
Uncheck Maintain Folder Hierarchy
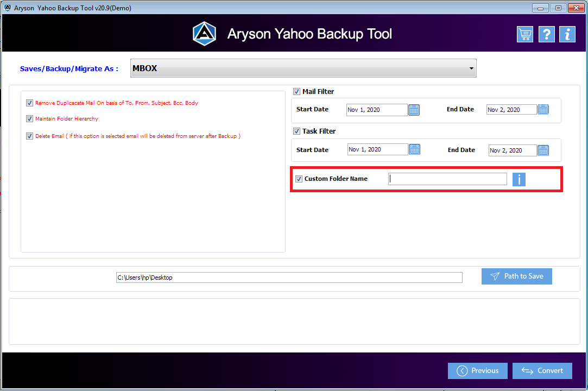pos(29,118)
